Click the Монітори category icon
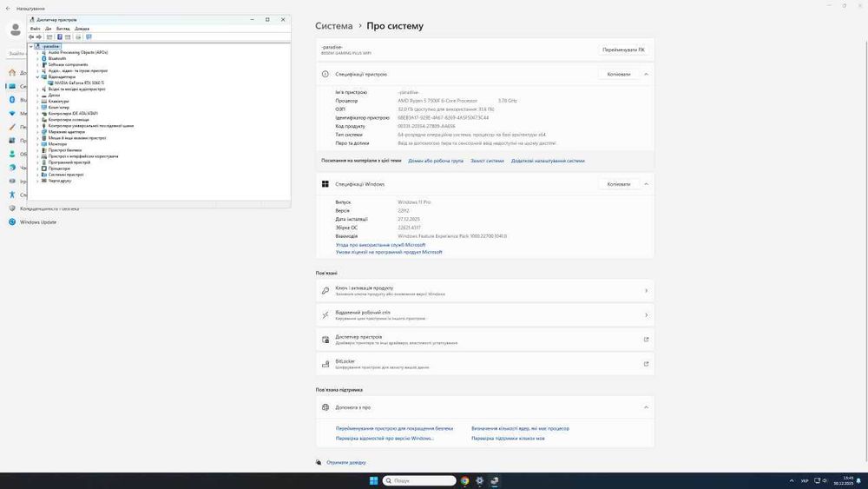Screen dimensions: 868x489 [44, 144]
